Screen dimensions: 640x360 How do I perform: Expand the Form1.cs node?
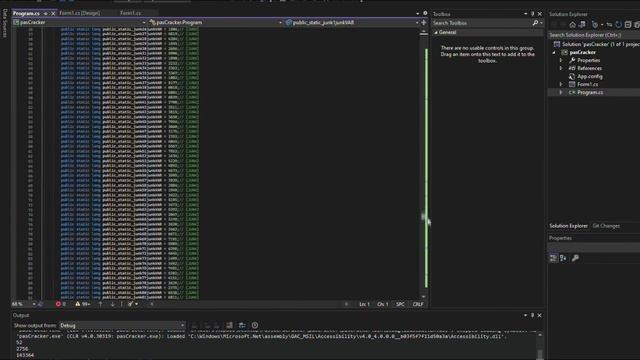click(561, 84)
